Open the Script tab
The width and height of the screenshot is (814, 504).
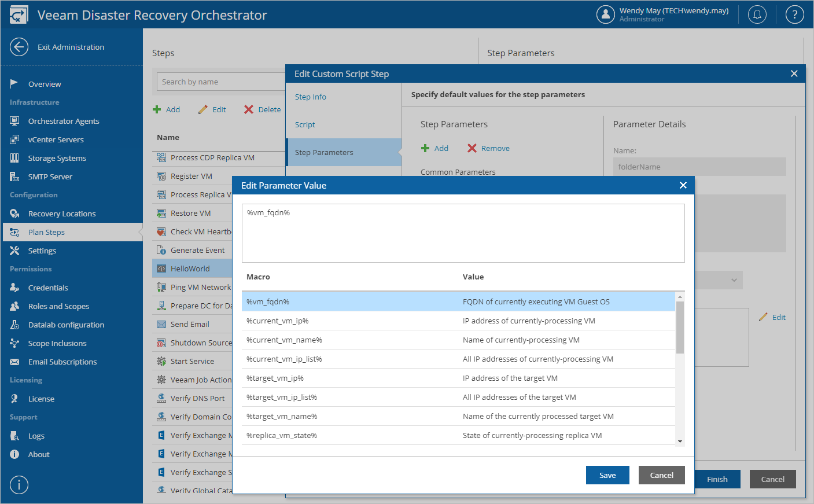point(344,124)
